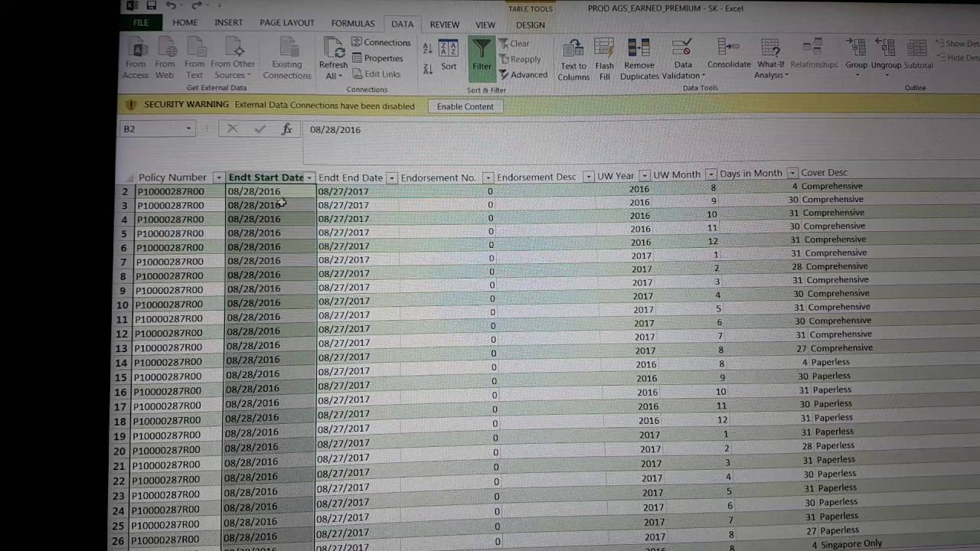Open the Endorsement Desc filter dropdown

(x=588, y=177)
